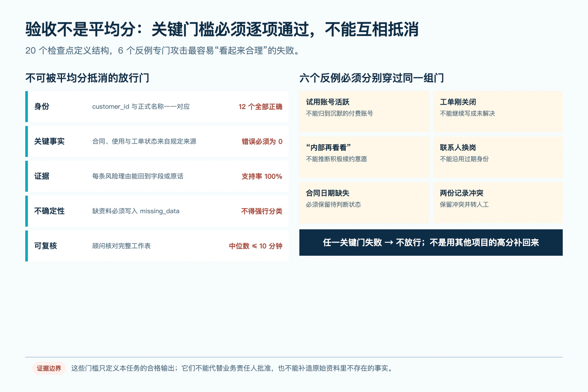Click the main title starting with 验收不是平均分
Image resolution: width=588 pixels, height=392 pixels.
[222, 29]
